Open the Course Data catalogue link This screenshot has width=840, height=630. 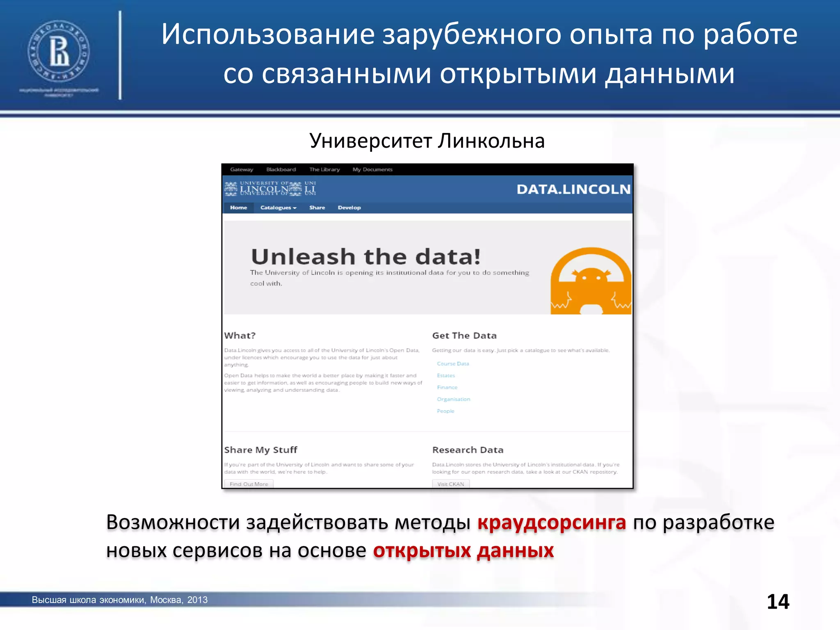(x=453, y=364)
